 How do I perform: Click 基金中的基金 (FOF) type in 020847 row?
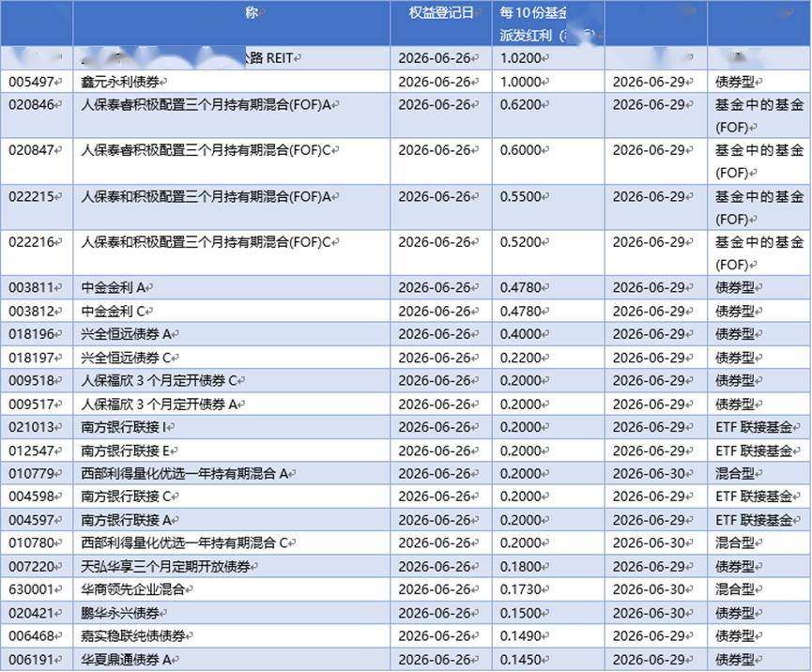759,161
